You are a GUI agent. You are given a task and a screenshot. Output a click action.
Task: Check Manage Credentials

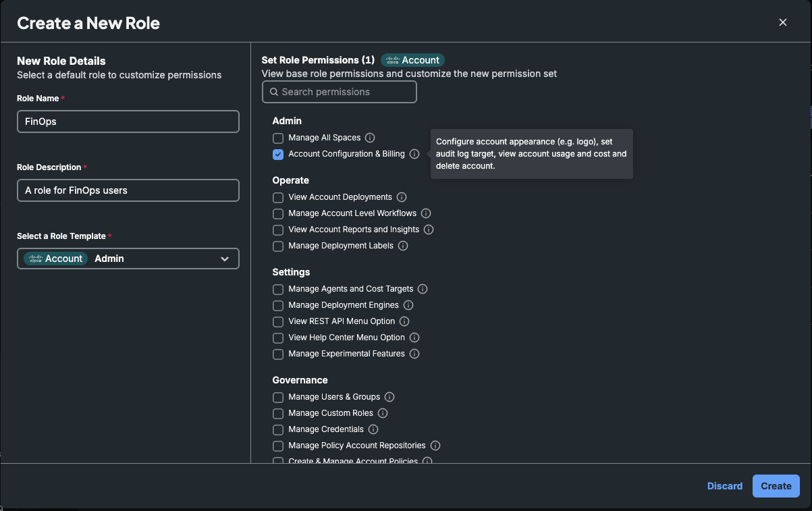[278, 429]
